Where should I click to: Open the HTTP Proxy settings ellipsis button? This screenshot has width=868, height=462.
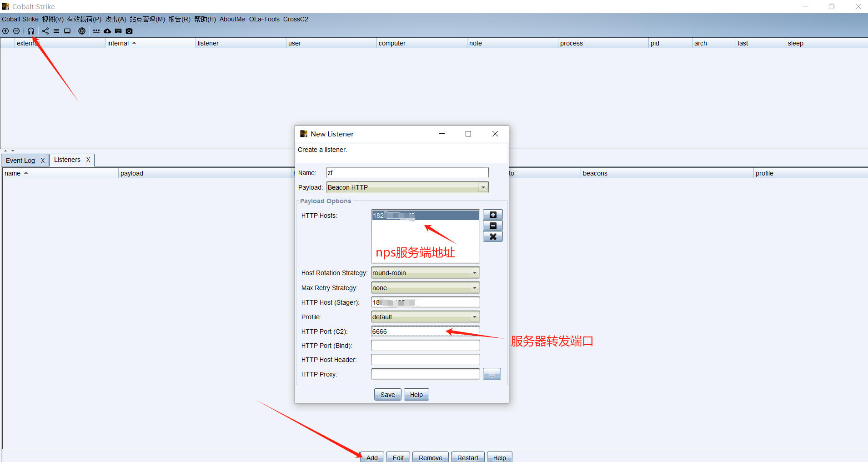coord(492,374)
